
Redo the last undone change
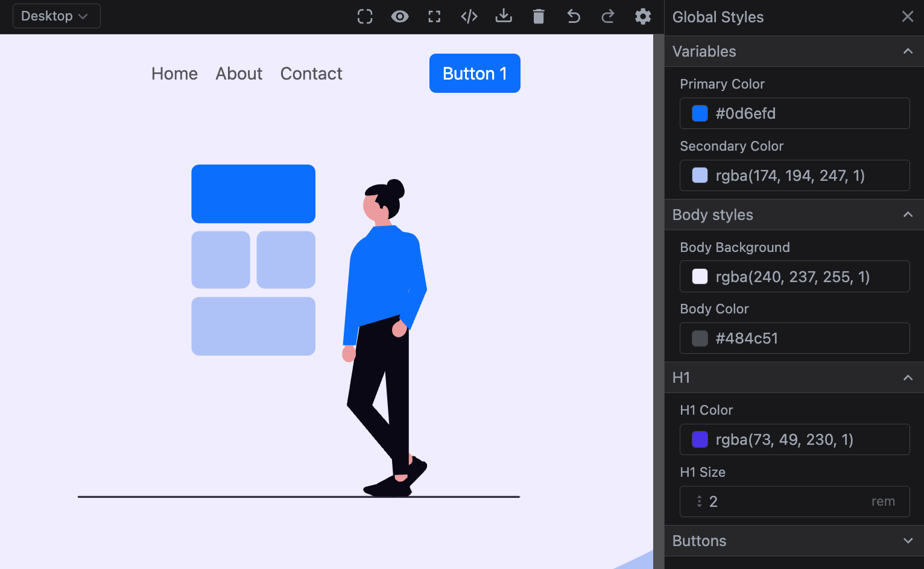click(x=608, y=16)
